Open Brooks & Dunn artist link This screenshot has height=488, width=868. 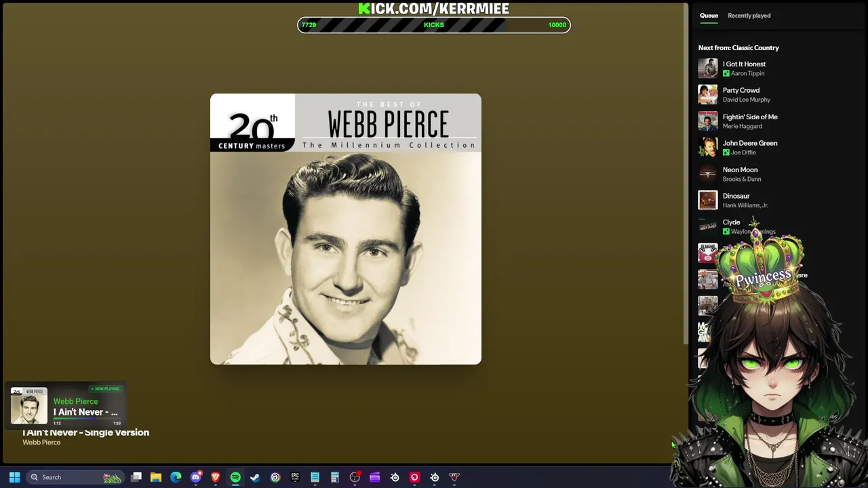tap(742, 179)
